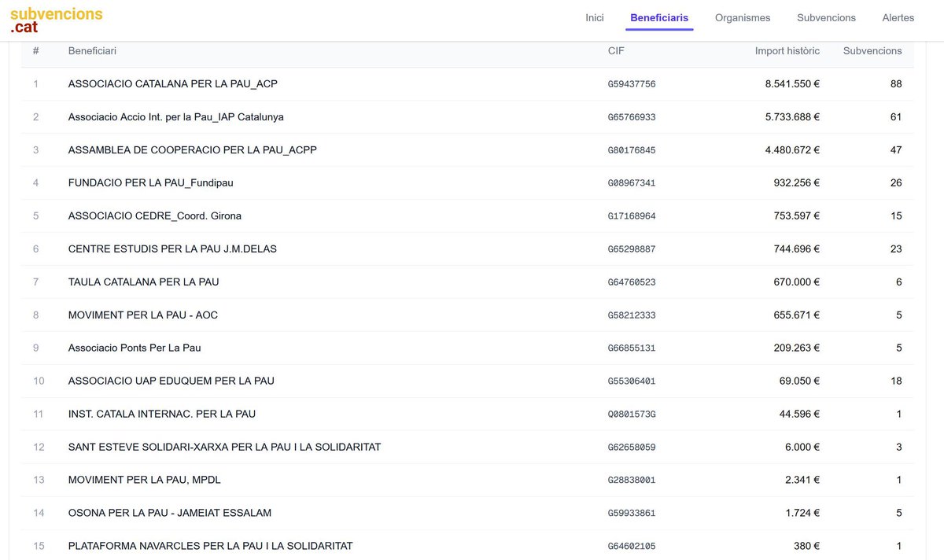Open MOVIMENT PER LA PAU, MPDL row
944x560 pixels.
point(467,480)
